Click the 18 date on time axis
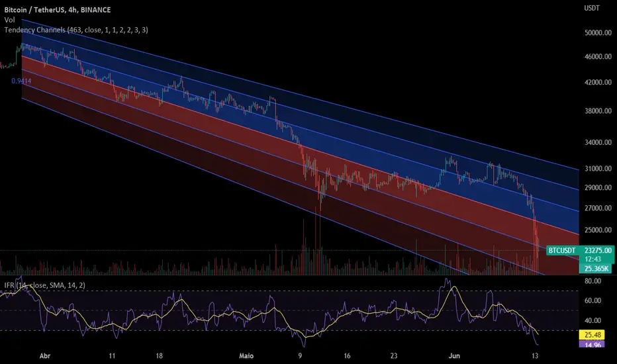This screenshot has width=617, height=364. pos(159,356)
